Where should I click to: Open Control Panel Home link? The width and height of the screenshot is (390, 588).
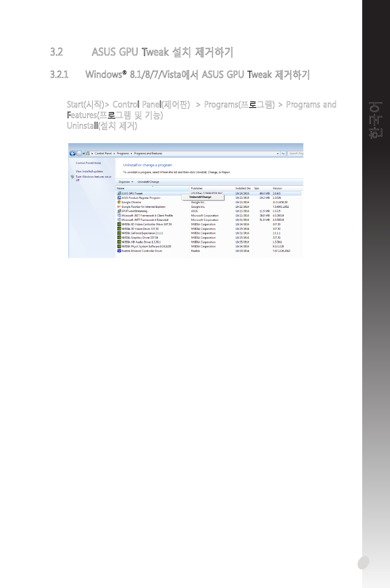click(x=88, y=163)
